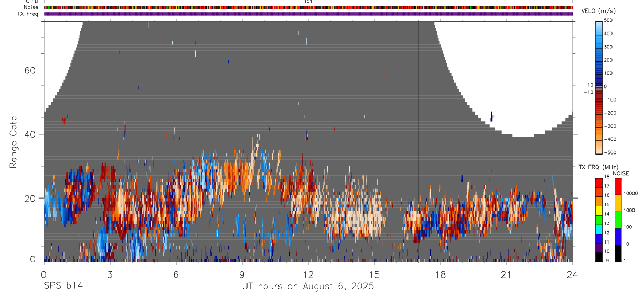Click the purple TX Freq strip
Image resolution: width=644 pixels, height=297 pixels.
click(x=308, y=14)
